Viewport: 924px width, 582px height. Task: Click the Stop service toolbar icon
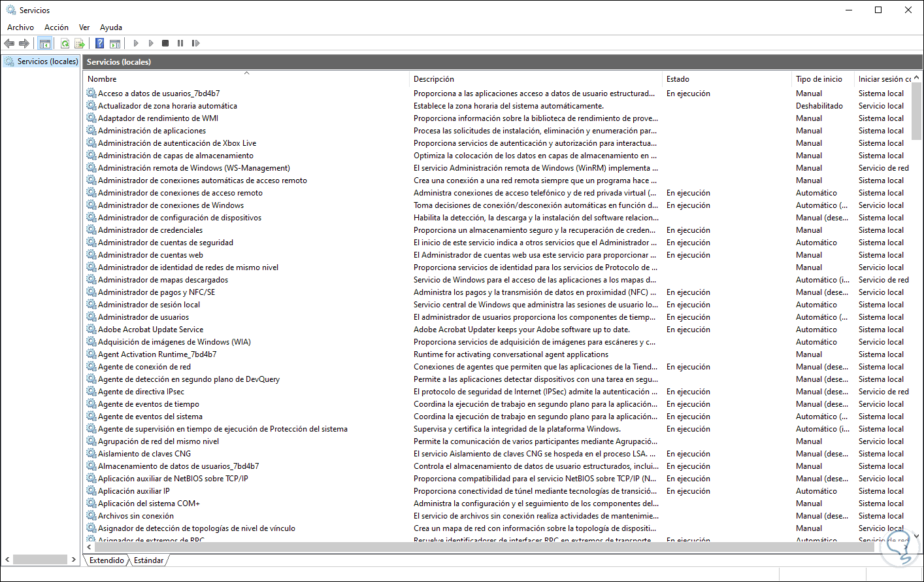tap(165, 44)
